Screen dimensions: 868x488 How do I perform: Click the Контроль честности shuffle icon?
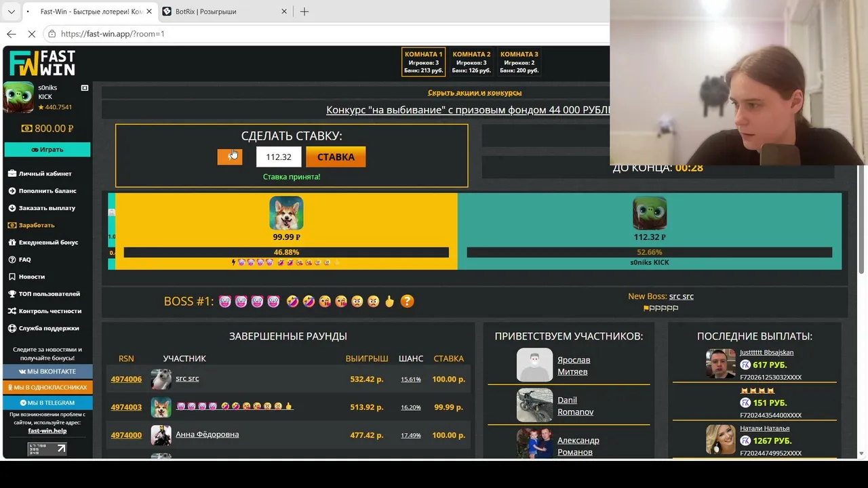(x=12, y=311)
